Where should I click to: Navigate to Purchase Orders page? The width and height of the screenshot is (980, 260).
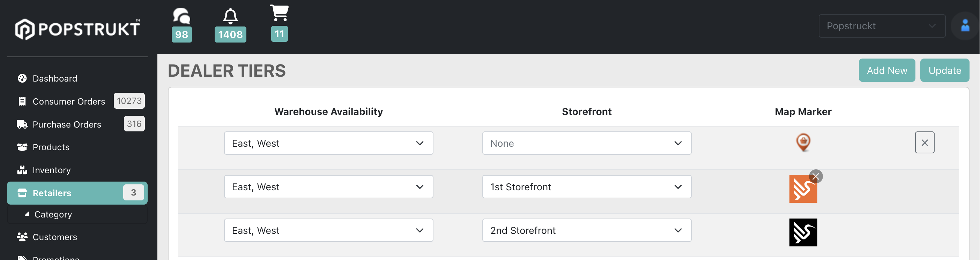coord(67,124)
